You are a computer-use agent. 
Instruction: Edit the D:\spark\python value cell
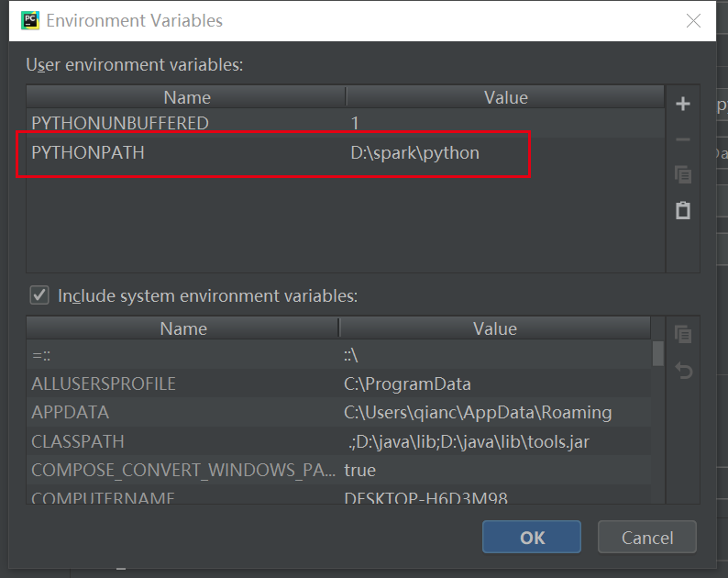tap(414, 153)
